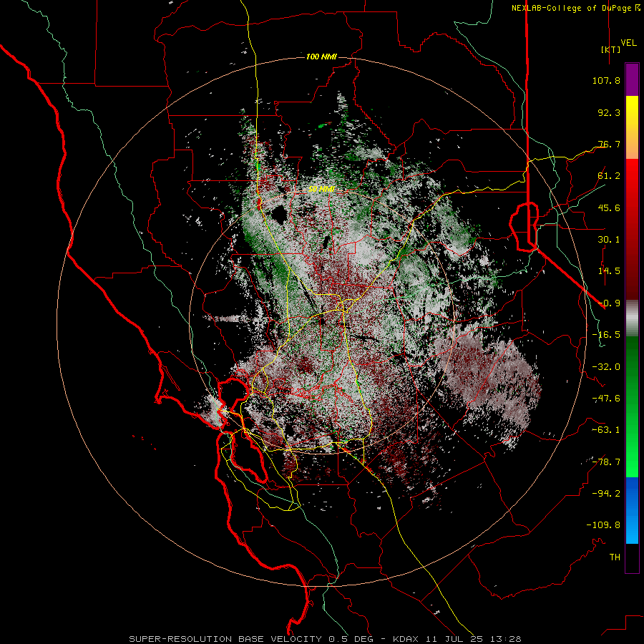Screen dimensions: 644x644
Task: Pick the purple top segment of velocity scale
Action: tap(632, 79)
